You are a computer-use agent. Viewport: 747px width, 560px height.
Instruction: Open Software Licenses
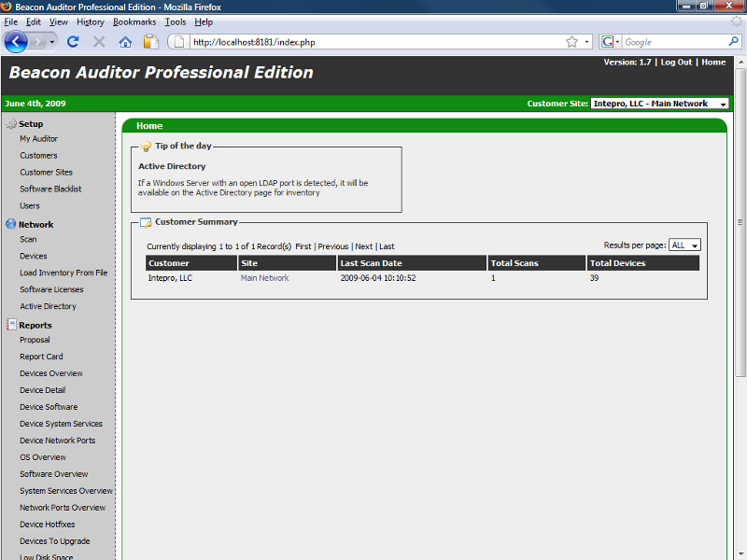coord(51,289)
